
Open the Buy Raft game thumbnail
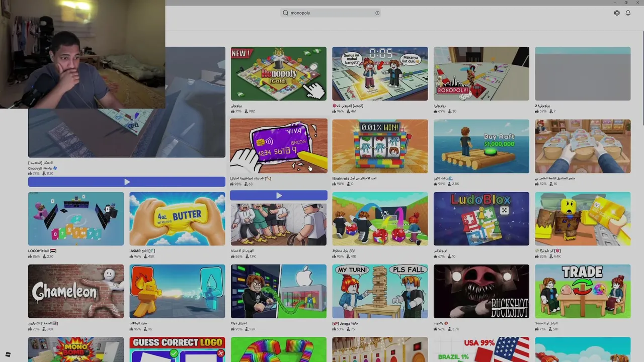(481, 146)
